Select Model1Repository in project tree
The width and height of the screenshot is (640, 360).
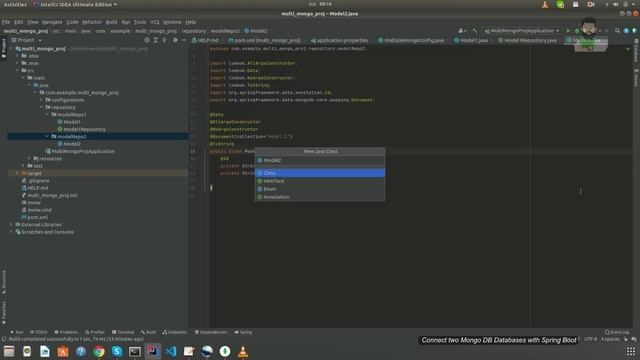point(81,129)
